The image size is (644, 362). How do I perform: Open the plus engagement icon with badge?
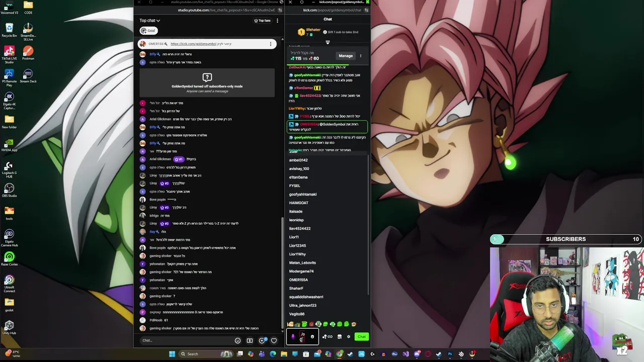pyautogui.click(x=262, y=340)
